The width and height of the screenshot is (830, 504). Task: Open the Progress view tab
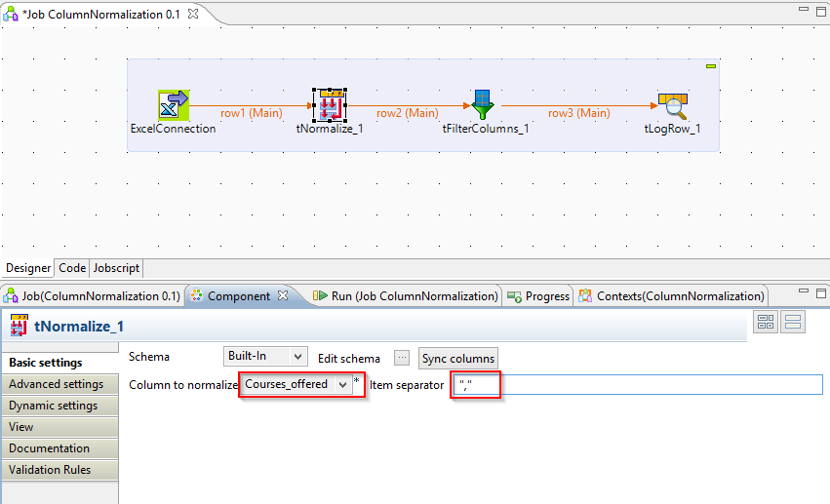coord(538,296)
